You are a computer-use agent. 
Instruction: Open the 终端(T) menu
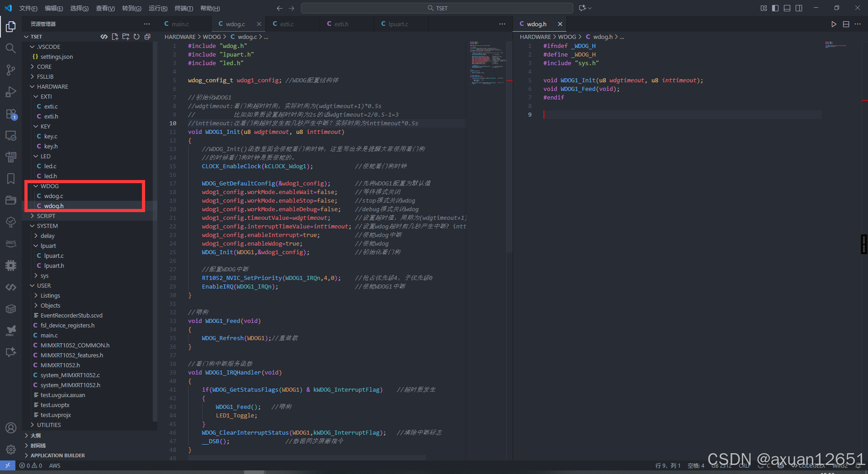tap(184, 8)
